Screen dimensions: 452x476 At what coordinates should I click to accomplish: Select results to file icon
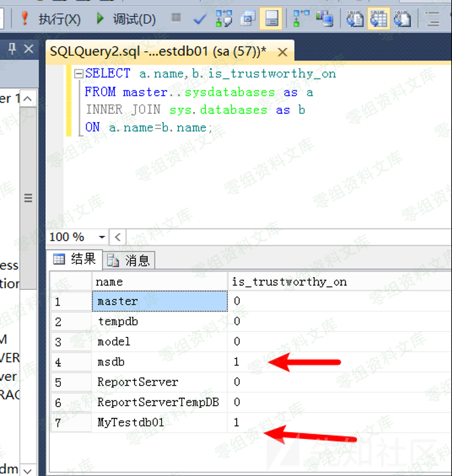403,19
